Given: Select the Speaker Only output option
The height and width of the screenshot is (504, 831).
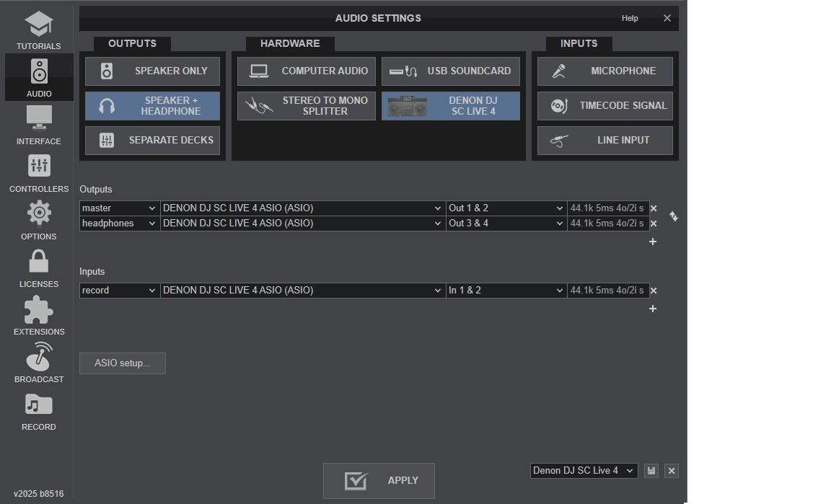Looking at the screenshot, I should 152,71.
